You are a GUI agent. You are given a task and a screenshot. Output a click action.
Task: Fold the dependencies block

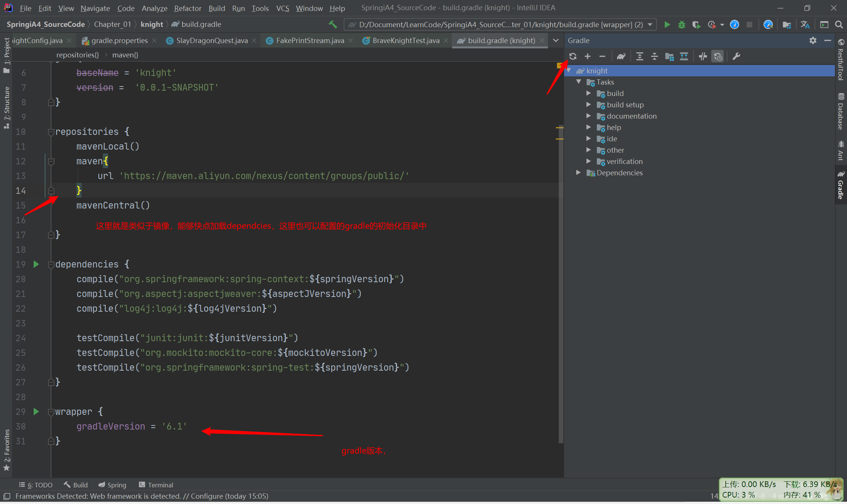click(x=51, y=264)
